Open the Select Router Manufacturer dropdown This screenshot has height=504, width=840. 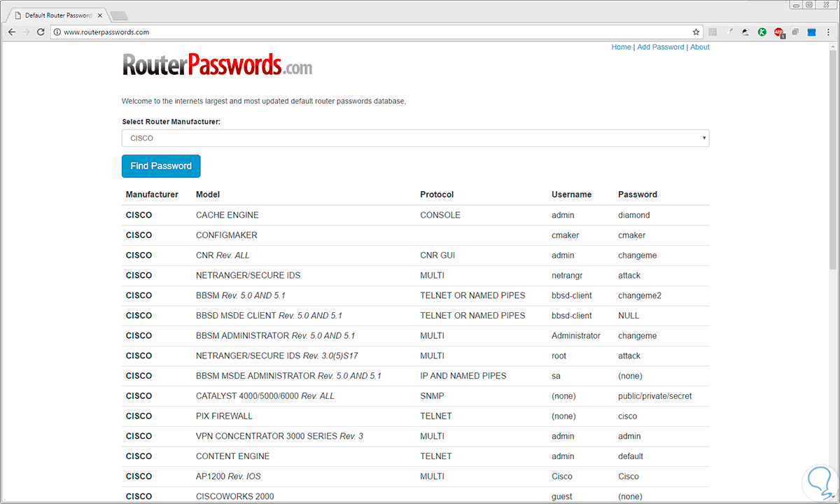coord(415,138)
